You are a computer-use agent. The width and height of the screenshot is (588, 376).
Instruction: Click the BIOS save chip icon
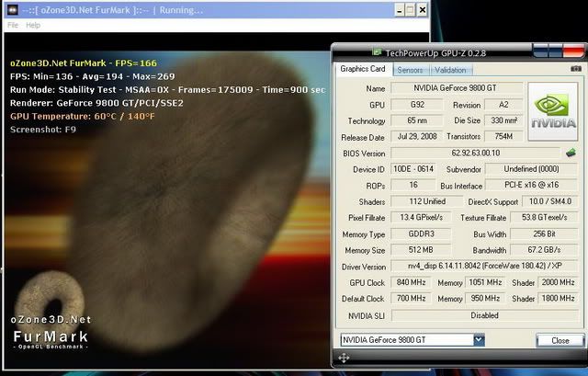[x=571, y=153]
